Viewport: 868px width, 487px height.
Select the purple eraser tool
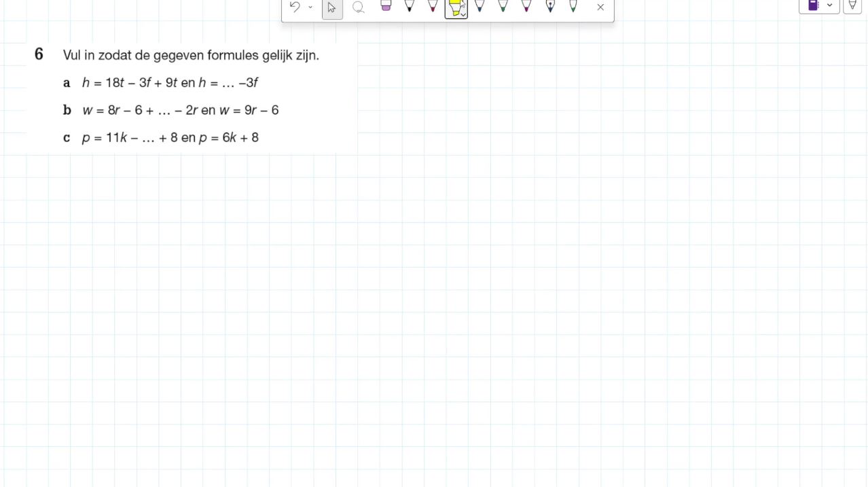click(x=386, y=6)
